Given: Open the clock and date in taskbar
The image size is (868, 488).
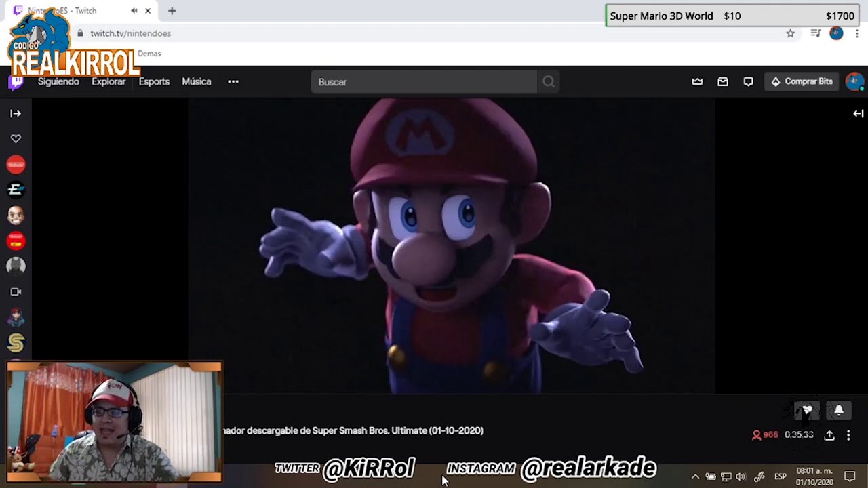Looking at the screenshot, I should click(x=814, y=476).
